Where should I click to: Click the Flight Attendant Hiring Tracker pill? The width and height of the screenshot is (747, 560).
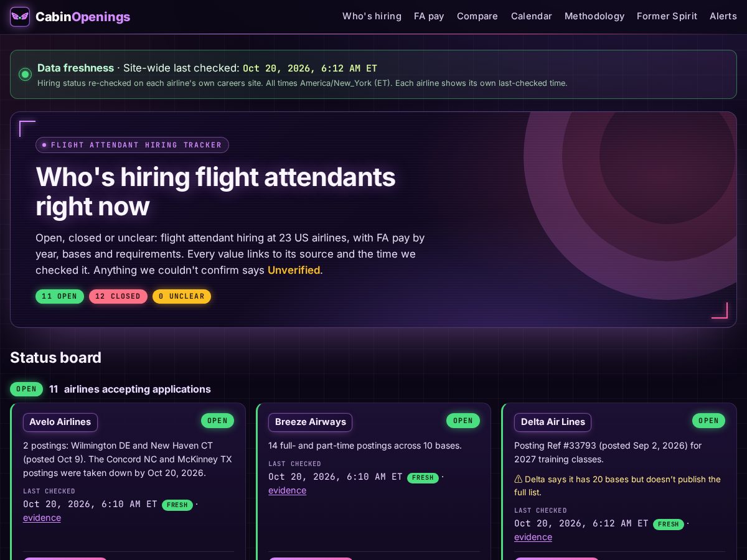point(132,145)
